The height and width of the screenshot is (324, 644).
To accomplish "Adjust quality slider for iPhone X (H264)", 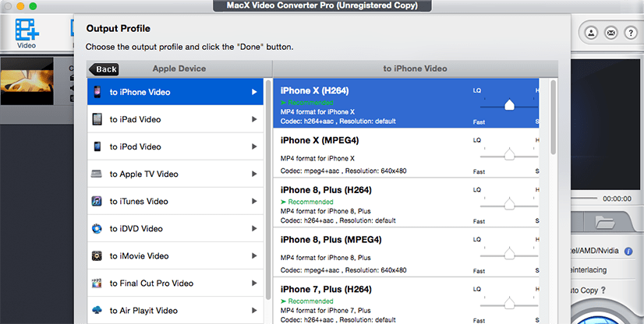I will coord(509,105).
